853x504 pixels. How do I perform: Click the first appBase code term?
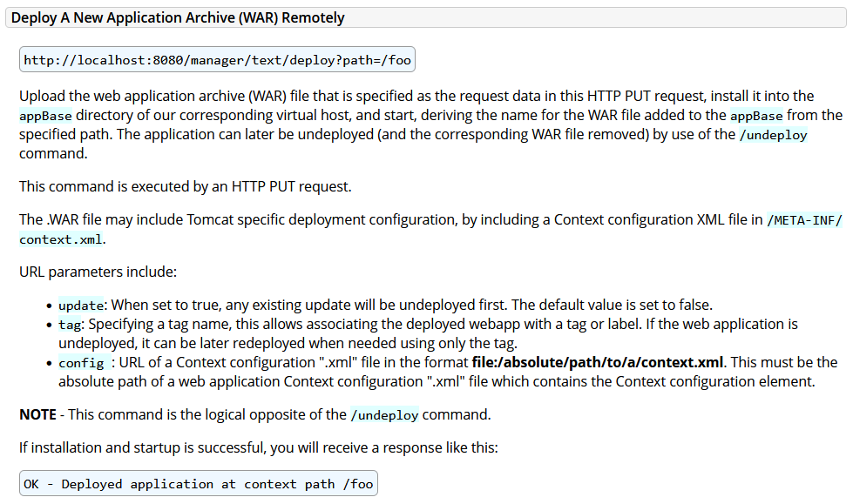[x=45, y=116]
